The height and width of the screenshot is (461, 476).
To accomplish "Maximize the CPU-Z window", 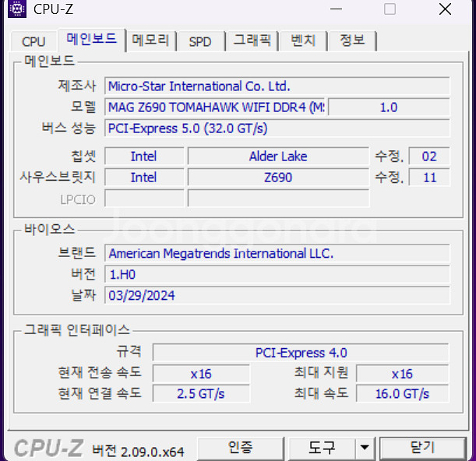I will [390, 10].
